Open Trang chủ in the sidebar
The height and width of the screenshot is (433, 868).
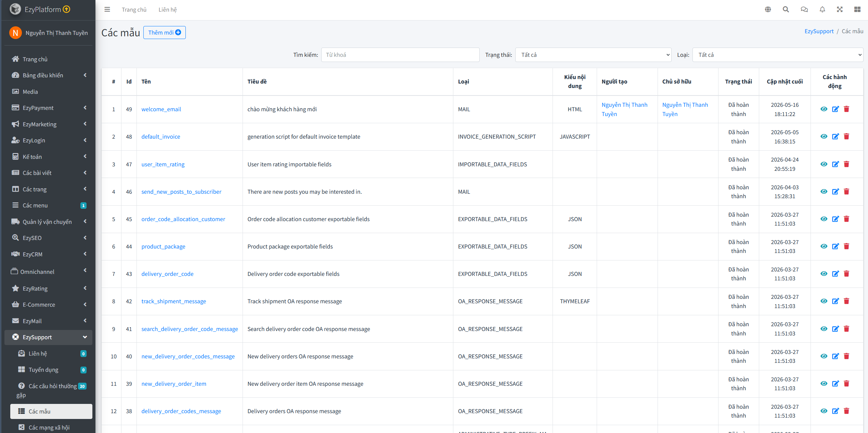coord(49,59)
